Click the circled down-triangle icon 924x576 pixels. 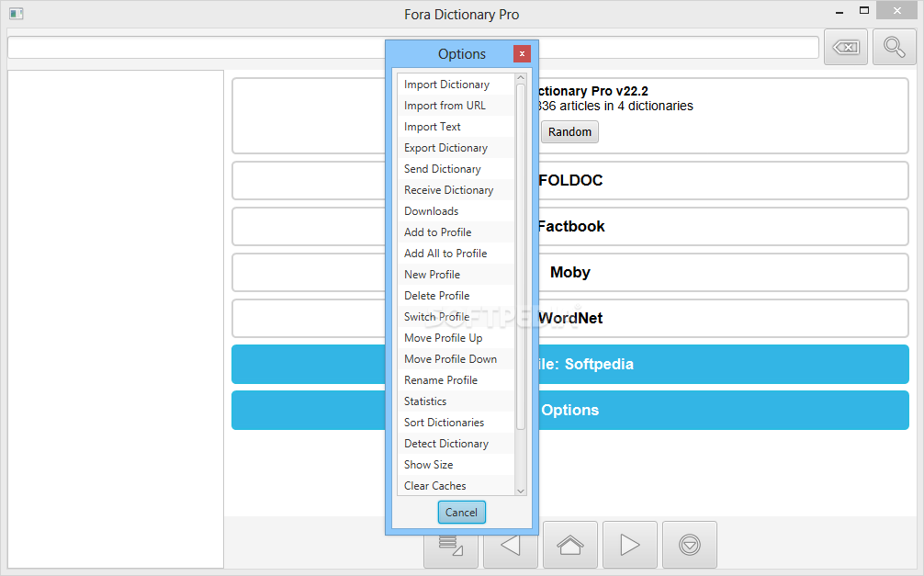690,546
